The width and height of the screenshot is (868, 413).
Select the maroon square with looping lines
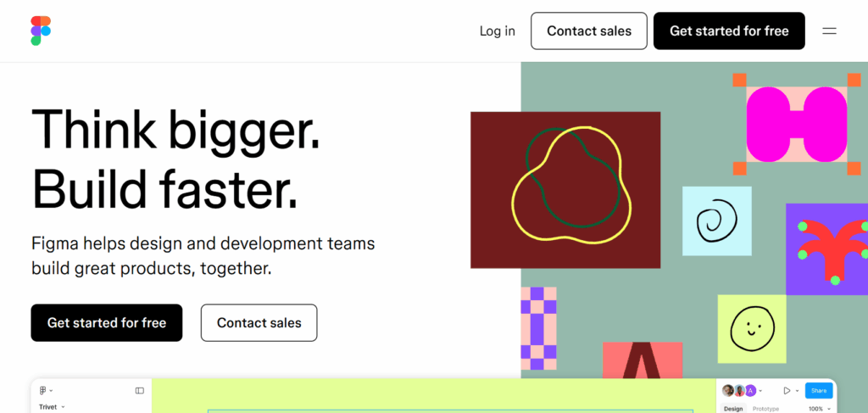565,190
